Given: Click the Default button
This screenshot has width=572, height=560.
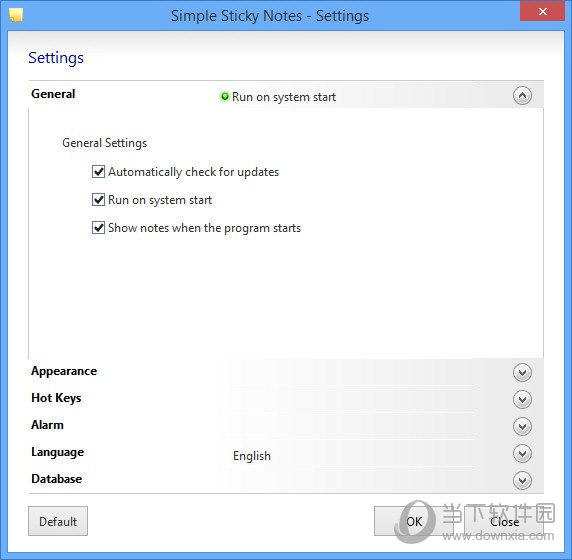Looking at the screenshot, I should (58, 521).
